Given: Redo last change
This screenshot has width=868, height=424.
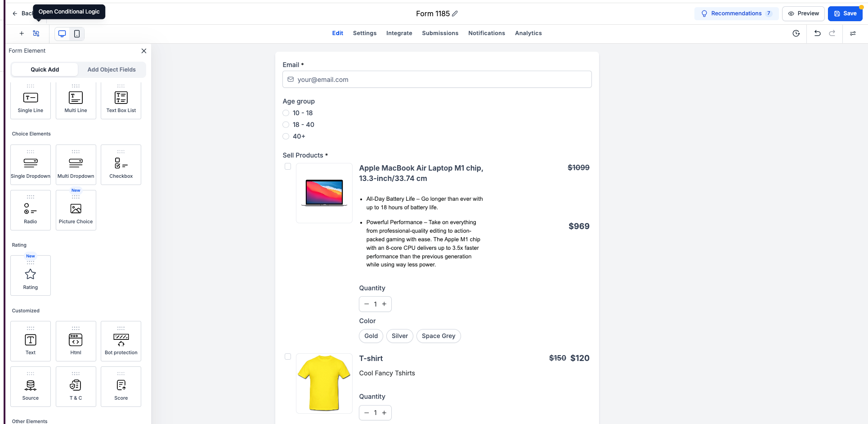Looking at the screenshot, I should [x=832, y=33].
